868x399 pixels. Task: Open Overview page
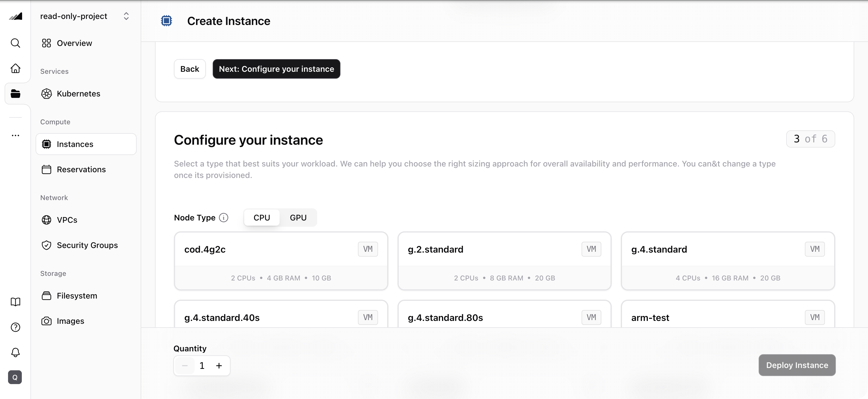click(86, 43)
